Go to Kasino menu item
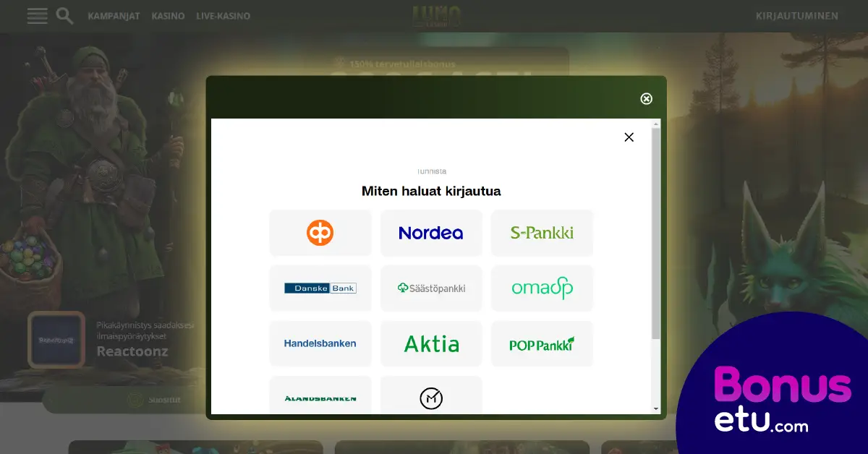This screenshot has width=868, height=454. tap(168, 16)
